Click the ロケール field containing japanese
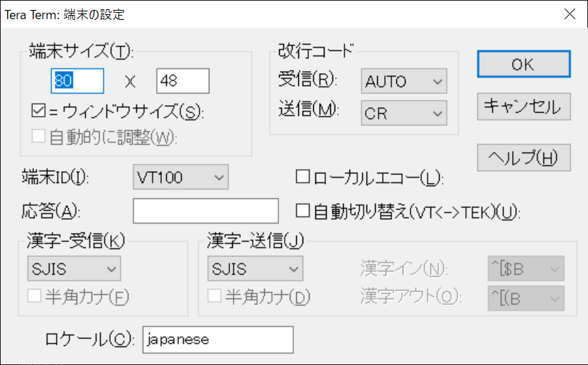The width and height of the screenshot is (588, 365). pos(218,340)
